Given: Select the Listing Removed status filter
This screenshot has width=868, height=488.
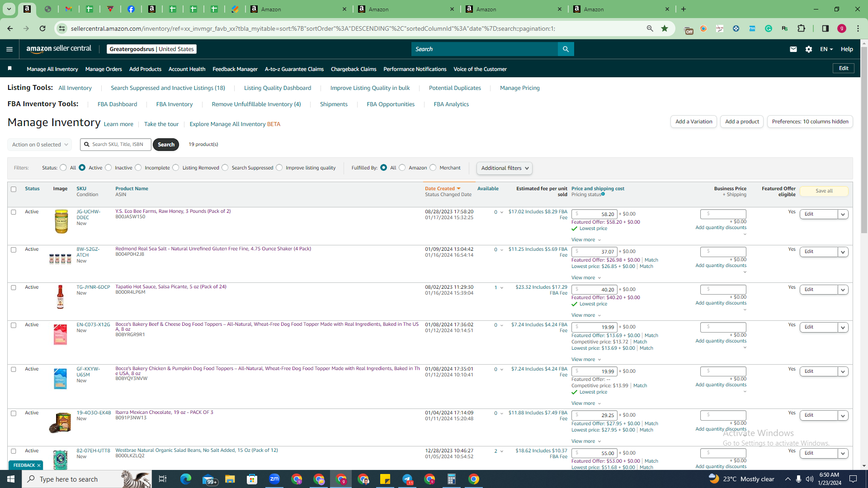Looking at the screenshot, I should coord(176,168).
